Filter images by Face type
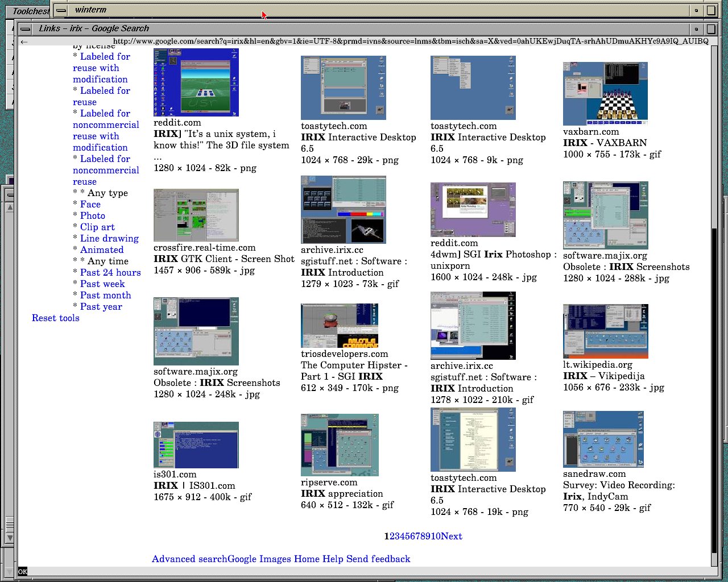The image size is (728, 582). pos(90,205)
